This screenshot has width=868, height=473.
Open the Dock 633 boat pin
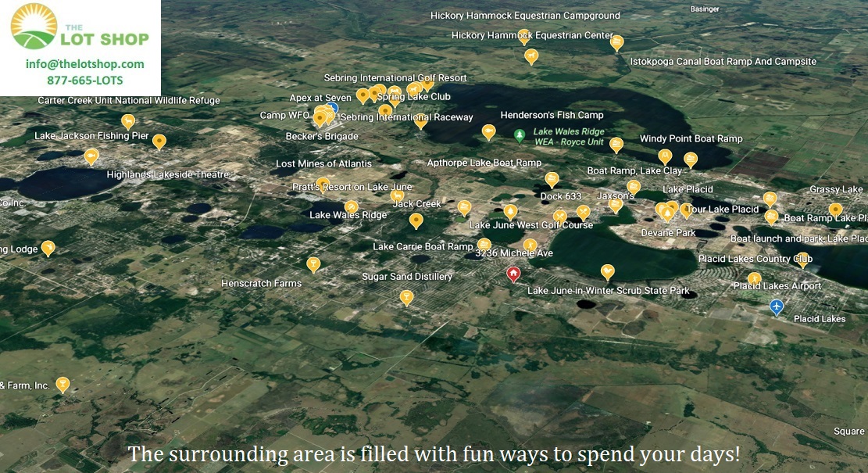point(552,178)
